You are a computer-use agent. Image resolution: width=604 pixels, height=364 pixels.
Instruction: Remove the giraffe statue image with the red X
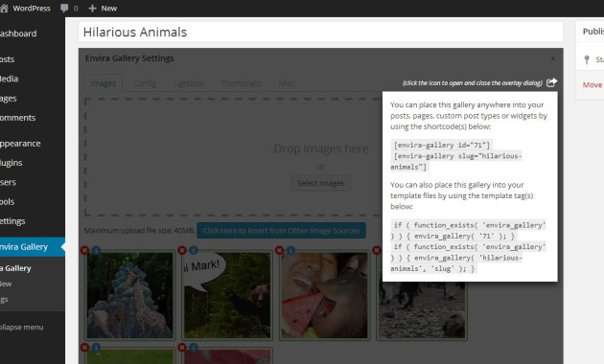(x=84, y=251)
